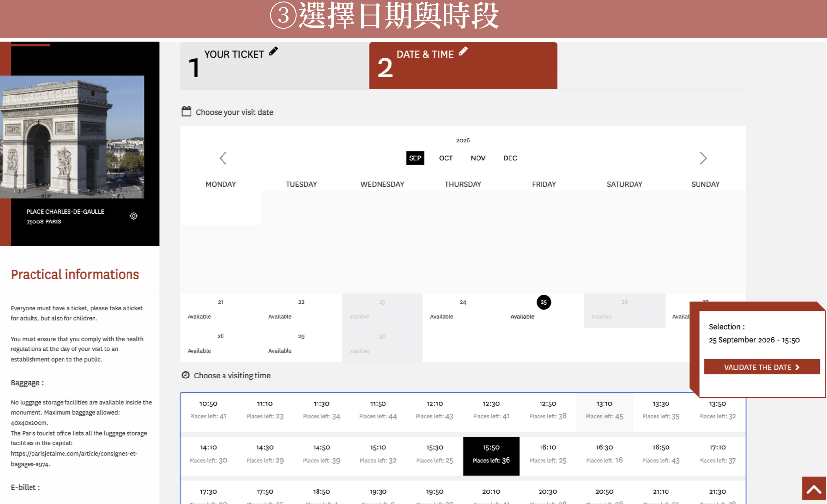Switch to the DEC month
The height and width of the screenshot is (504, 827).
pyautogui.click(x=510, y=158)
